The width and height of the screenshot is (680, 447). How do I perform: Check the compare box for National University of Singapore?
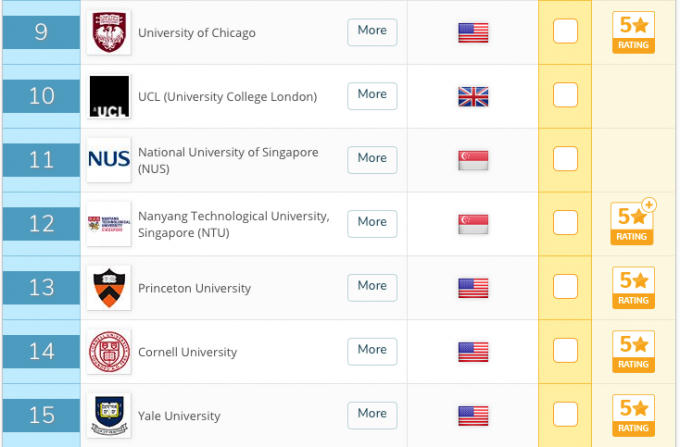tap(565, 159)
